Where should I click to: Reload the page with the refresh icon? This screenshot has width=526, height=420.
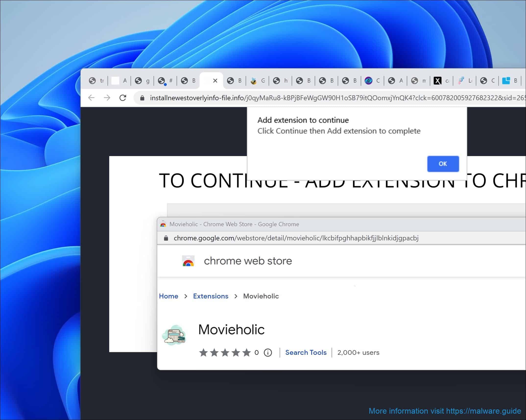point(123,98)
